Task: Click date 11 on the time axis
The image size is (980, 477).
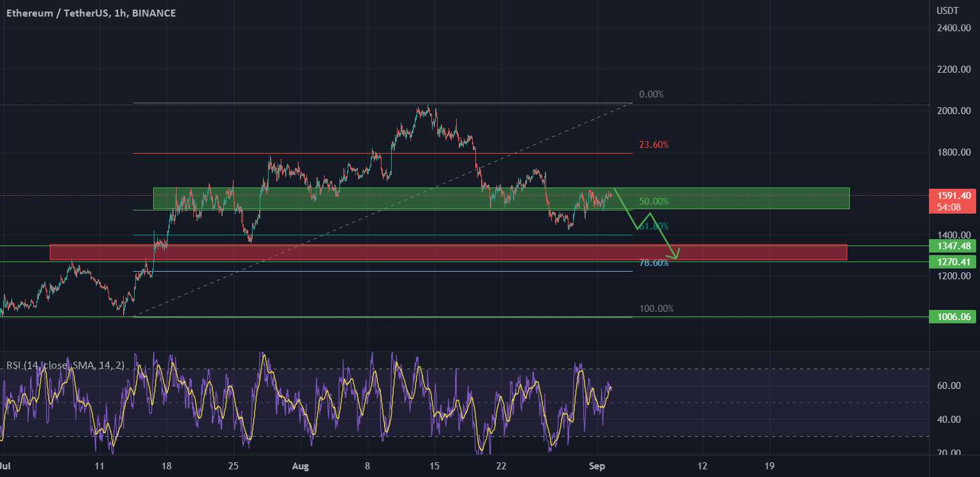Action: coord(100,466)
